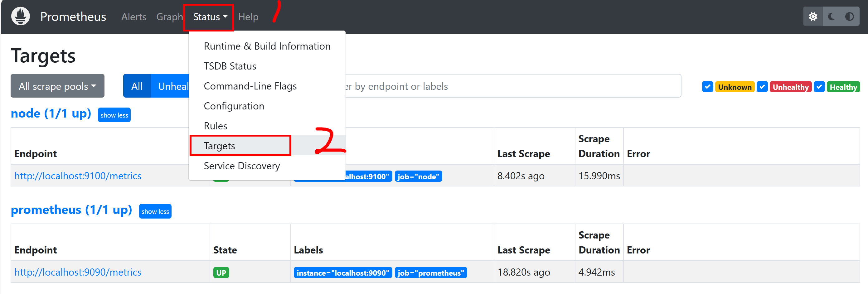Collapse the Status dropdown in the navbar
The height and width of the screenshot is (294, 868).
[210, 17]
